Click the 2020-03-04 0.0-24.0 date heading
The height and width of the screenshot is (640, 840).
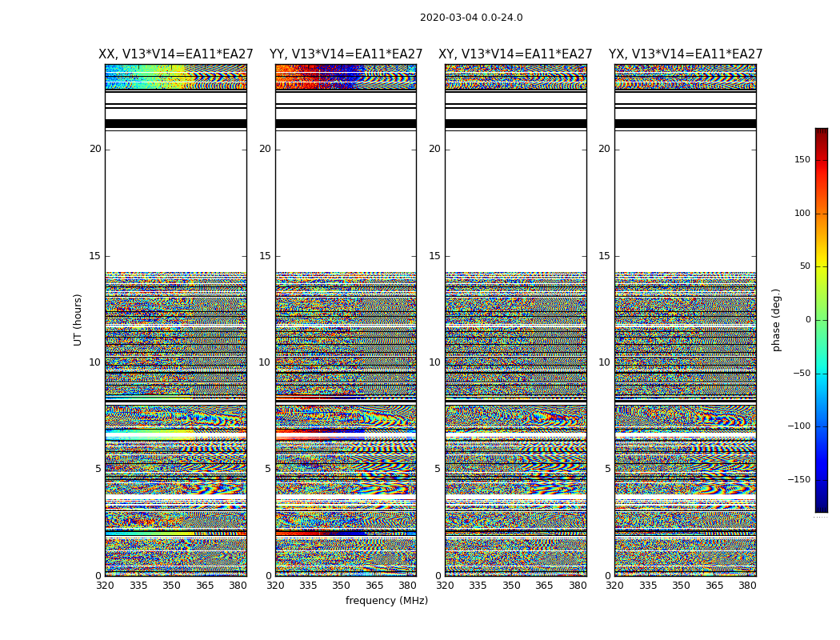click(471, 17)
